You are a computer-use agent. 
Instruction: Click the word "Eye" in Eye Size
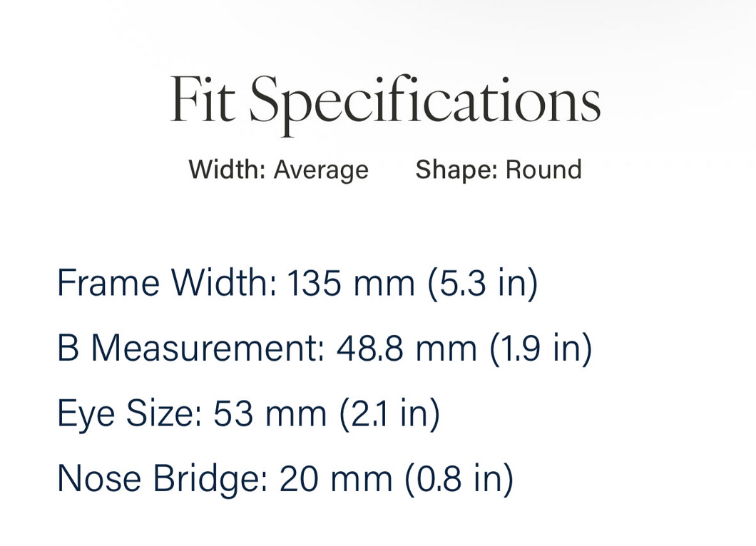[86, 414]
